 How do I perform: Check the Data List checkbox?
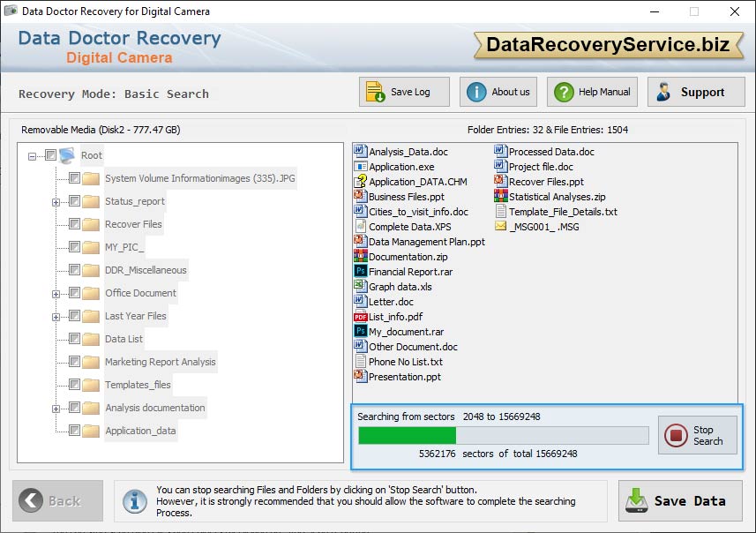[x=74, y=339]
